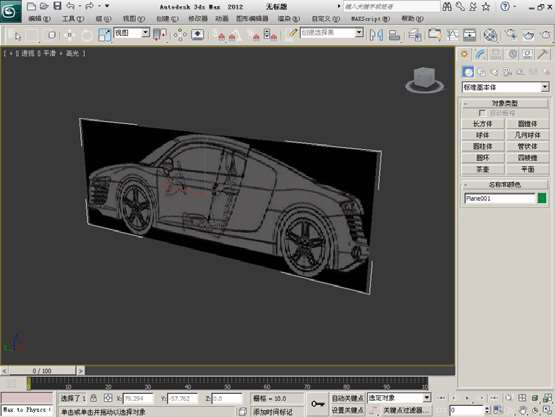555x417 pixels.
Task: Click the 关键点过滤器 key filters button
Action: (406, 410)
